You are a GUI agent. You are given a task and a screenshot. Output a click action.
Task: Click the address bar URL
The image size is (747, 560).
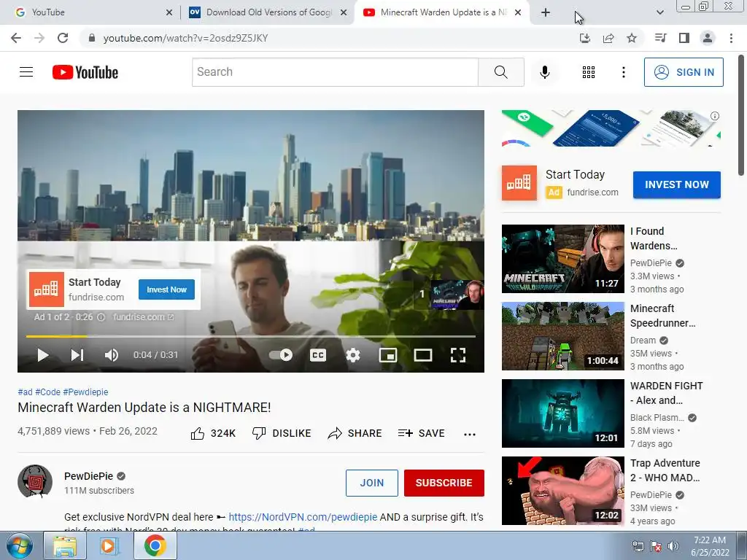(x=185, y=38)
